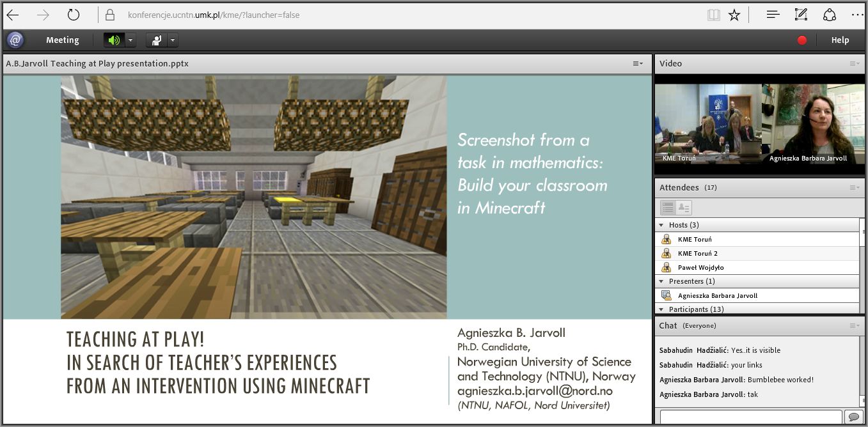Toggle the raise hand status icon
The height and width of the screenshot is (427, 868).
[x=157, y=40]
